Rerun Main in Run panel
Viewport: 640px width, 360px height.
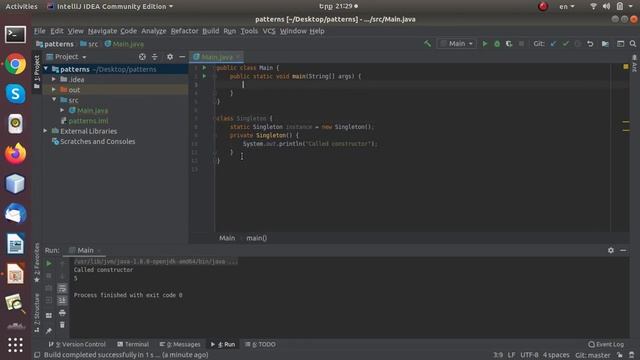[x=49, y=263]
